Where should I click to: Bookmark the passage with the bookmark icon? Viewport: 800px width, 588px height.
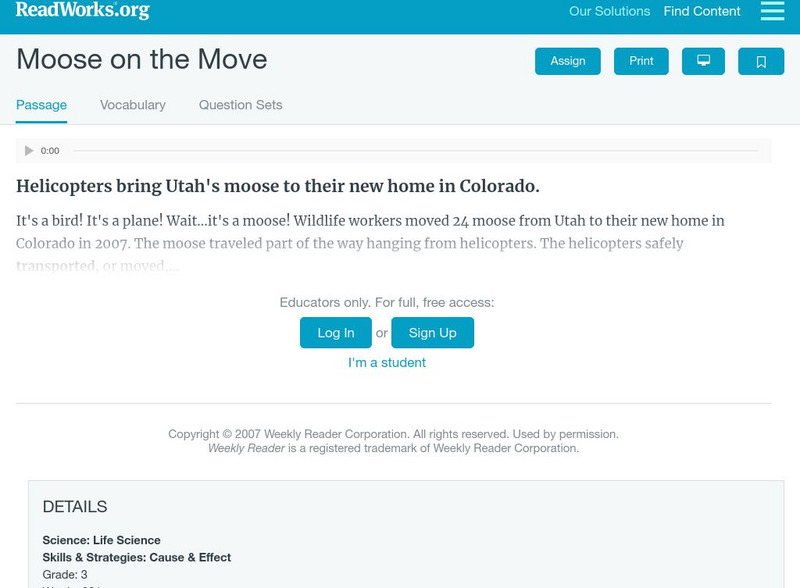coord(762,60)
